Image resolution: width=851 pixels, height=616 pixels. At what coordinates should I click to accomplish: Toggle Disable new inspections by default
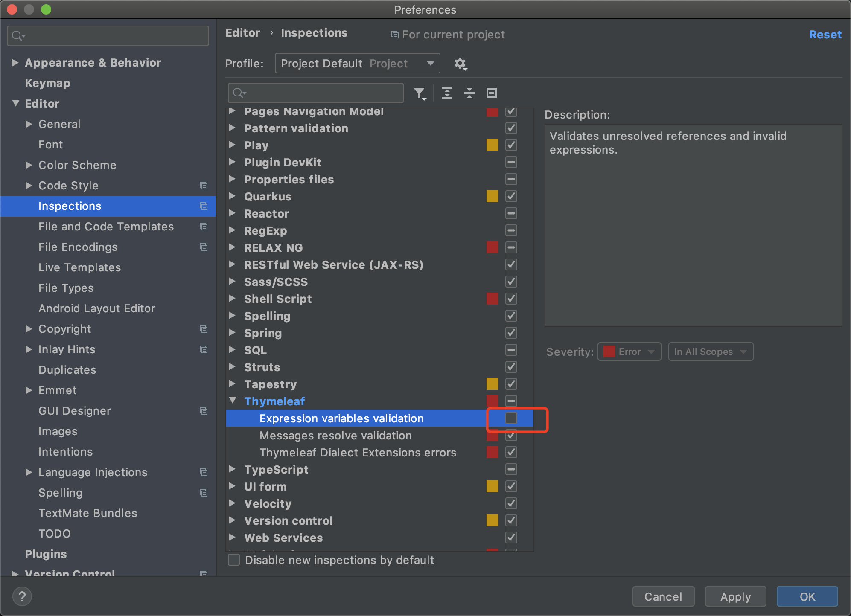(x=234, y=560)
